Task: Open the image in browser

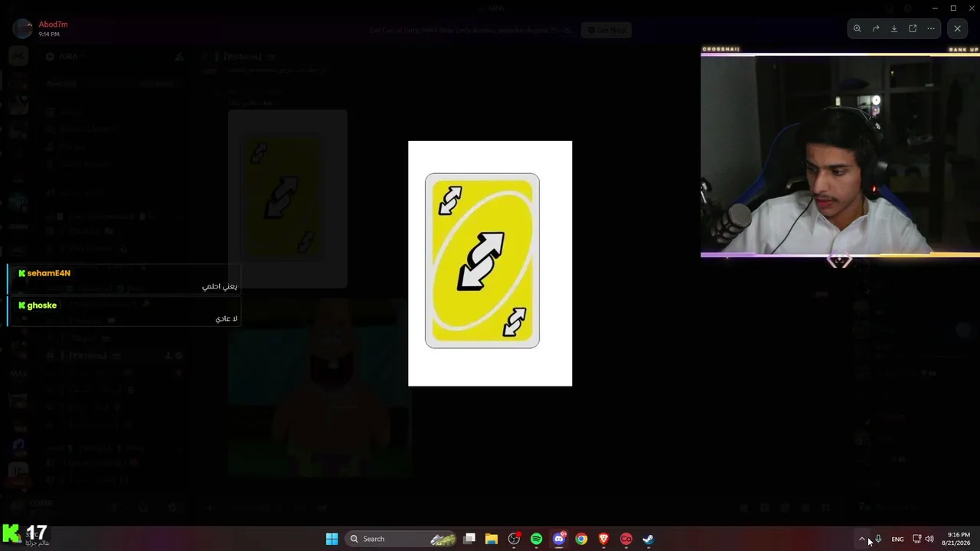Action: 913,29
